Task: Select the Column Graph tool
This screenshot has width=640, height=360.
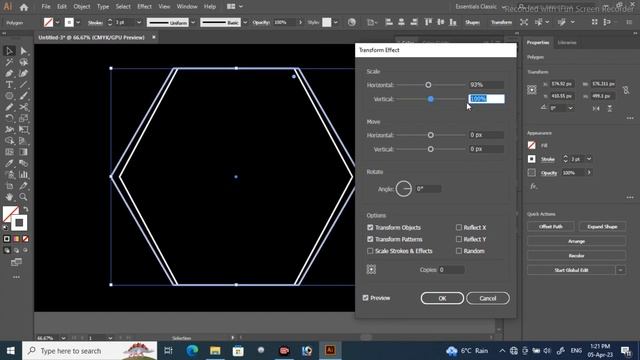Action: click(x=23, y=175)
